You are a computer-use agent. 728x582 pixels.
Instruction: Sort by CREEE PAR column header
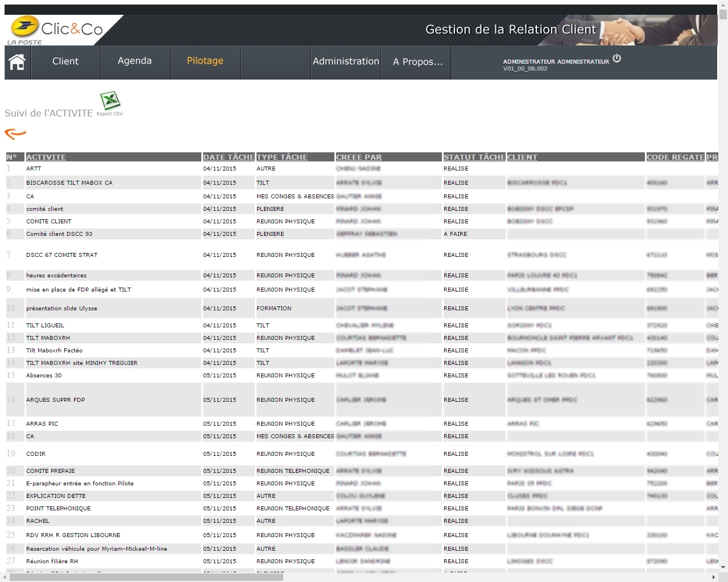(359, 157)
